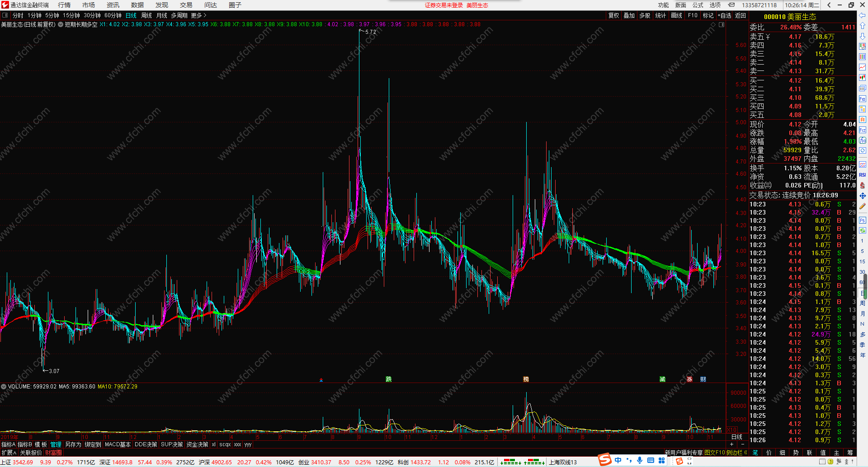Toggle the 中 Chinese input mode

(x=618, y=460)
